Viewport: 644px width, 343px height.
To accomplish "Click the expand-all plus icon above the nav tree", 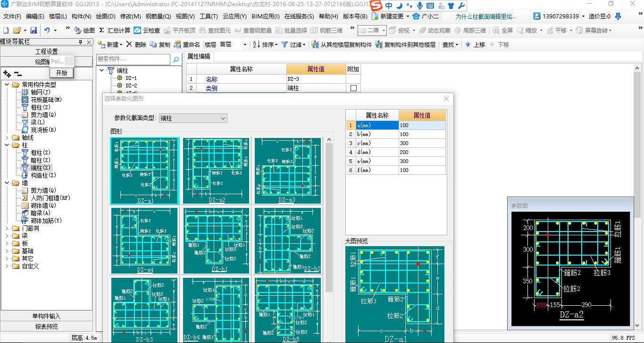I will point(7,74).
